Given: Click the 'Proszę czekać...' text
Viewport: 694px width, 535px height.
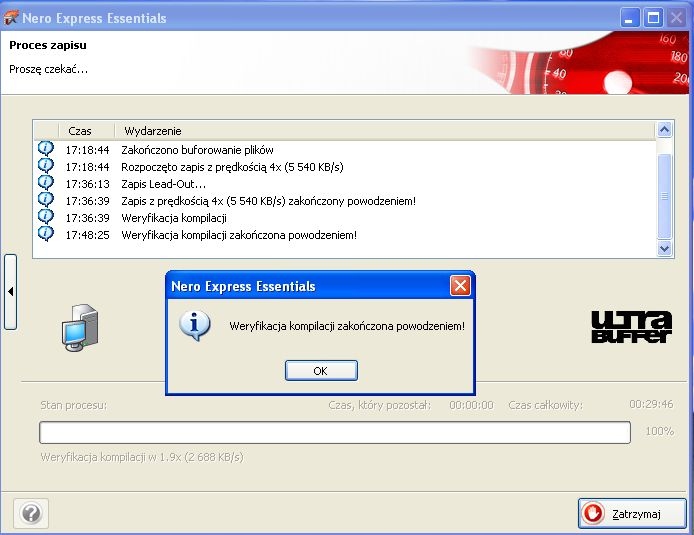Looking at the screenshot, I should click(x=49, y=69).
